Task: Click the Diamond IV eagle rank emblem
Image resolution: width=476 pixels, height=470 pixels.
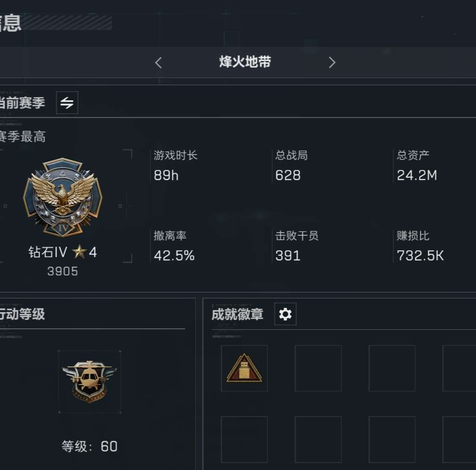Action: click(x=63, y=197)
